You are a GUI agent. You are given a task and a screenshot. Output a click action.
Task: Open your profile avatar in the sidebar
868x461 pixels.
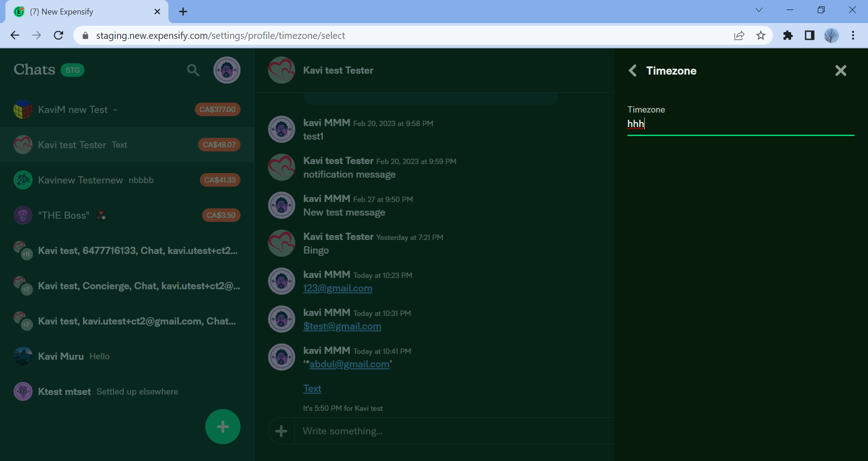pyautogui.click(x=226, y=70)
